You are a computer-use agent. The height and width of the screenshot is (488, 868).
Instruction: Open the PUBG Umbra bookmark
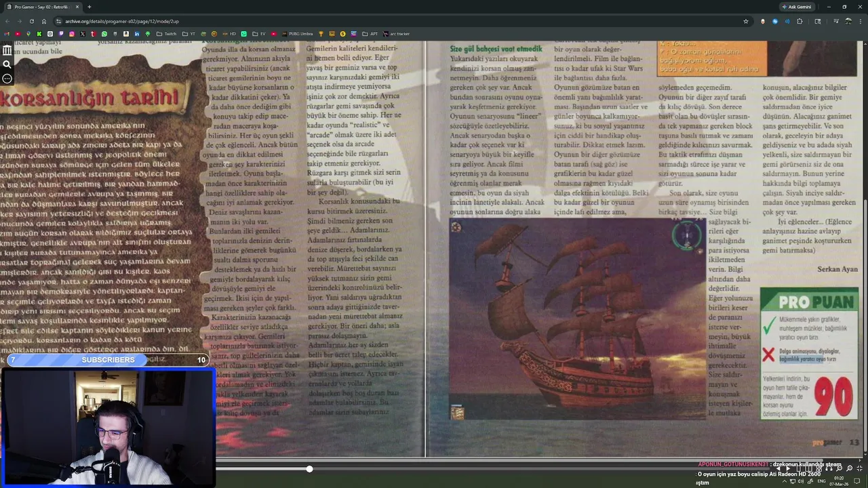click(297, 34)
